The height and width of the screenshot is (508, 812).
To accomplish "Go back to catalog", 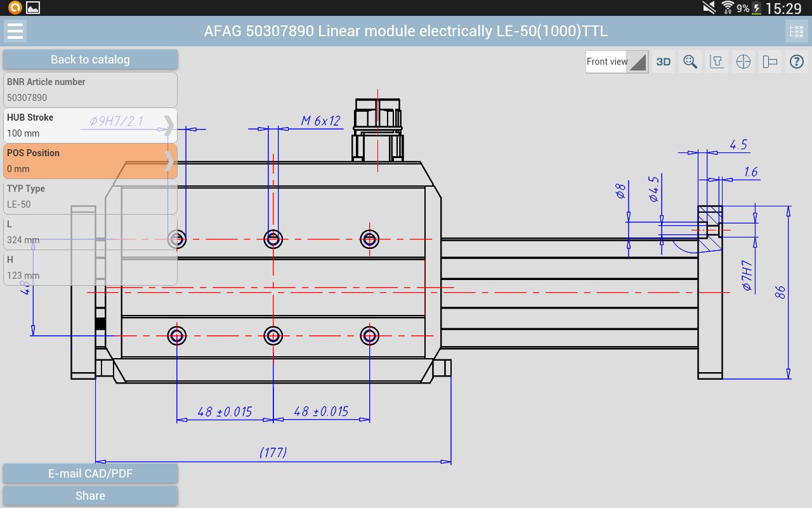I will (90, 60).
